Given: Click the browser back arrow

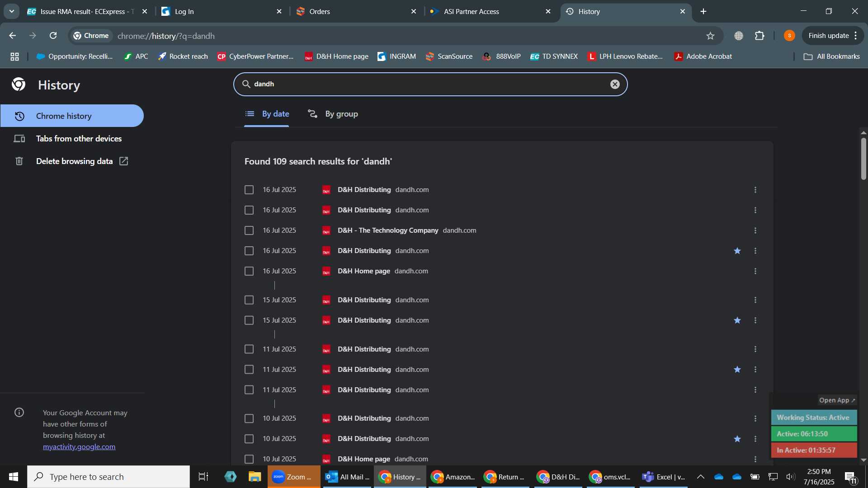Looking at the screenshot, I should click(13, 36).
